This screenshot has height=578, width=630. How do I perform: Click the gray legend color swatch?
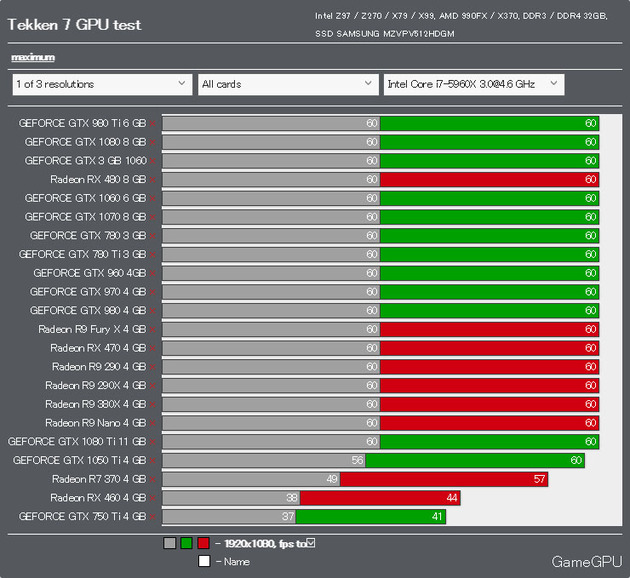click(x=170, y=543)
